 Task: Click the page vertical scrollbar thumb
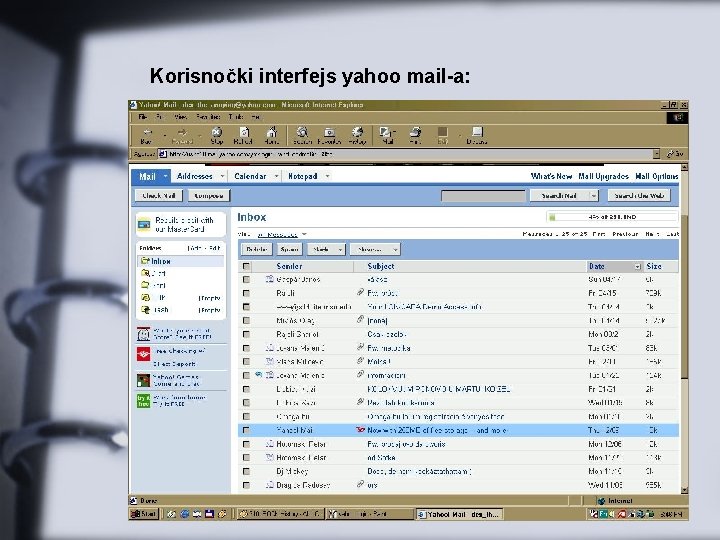[684, 296]
